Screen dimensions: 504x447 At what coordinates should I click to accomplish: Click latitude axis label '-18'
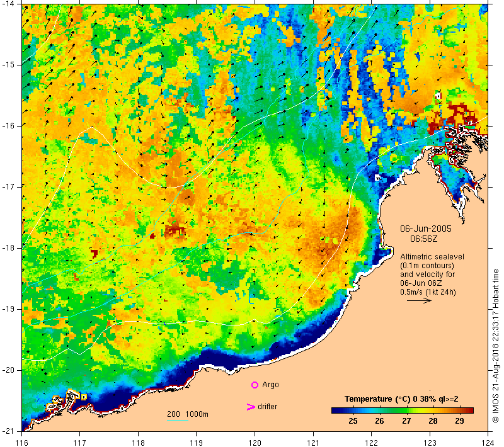(x=8, y=248)
